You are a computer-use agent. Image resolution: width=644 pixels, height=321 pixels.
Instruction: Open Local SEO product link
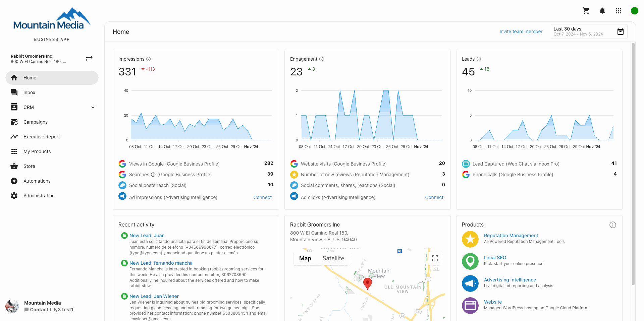pyautogui.click(x=495, y=258)
